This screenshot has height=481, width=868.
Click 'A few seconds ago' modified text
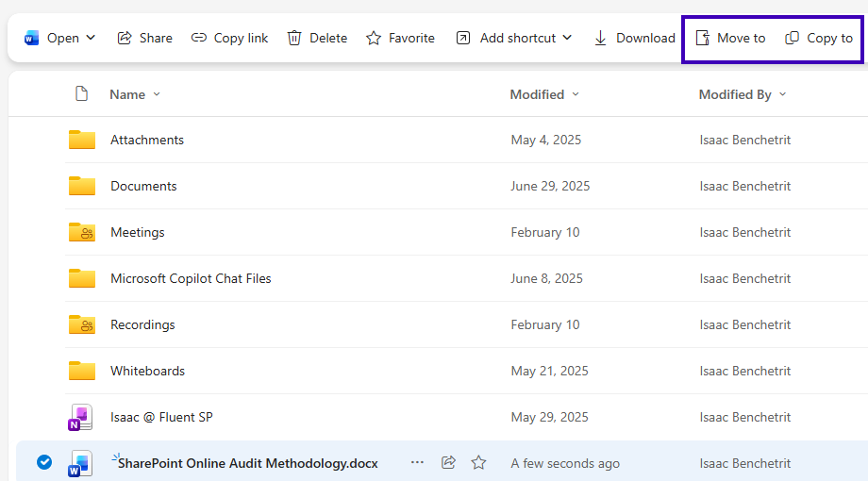pyautogui.click(x=565, y=464)
